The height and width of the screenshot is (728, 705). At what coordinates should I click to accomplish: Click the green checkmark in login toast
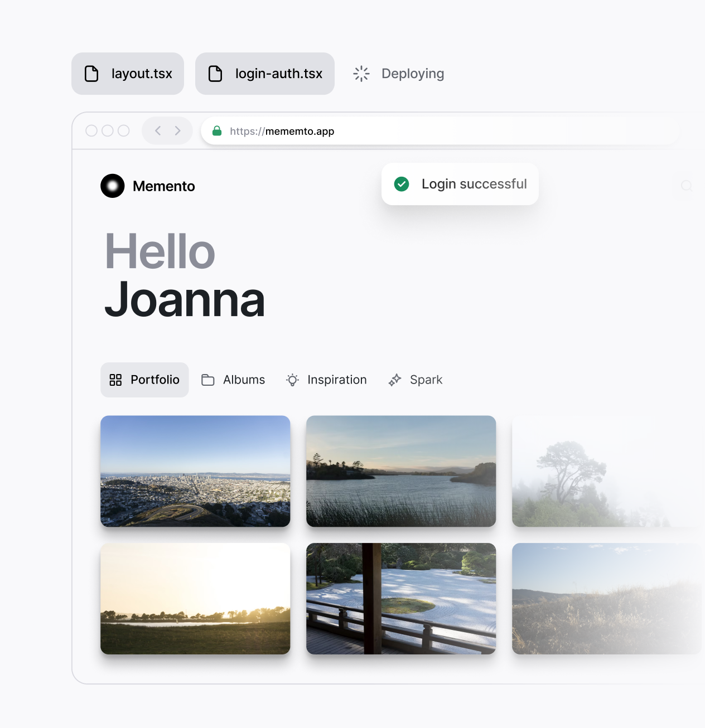pos(402,184)
